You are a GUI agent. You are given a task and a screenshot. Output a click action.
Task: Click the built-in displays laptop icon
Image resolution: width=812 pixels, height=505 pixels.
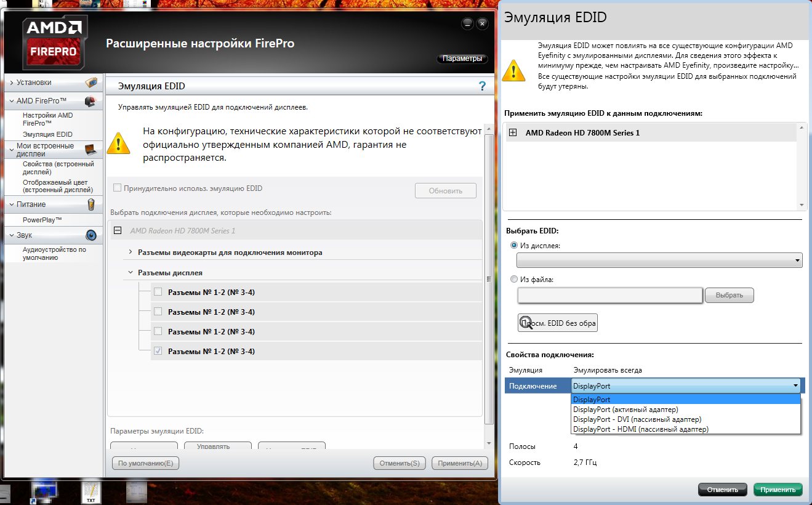click(90, 150)
